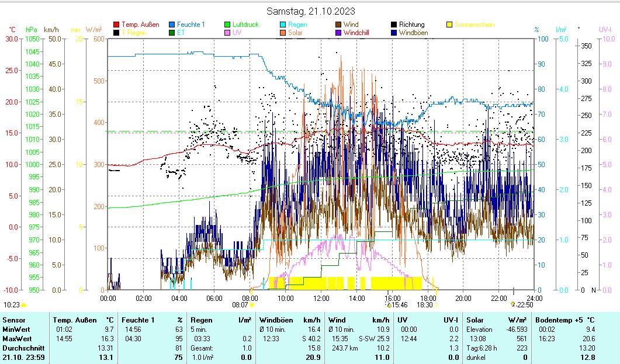Click the orange Solar legend square
Screen dimensions: 620x364
click(283, 33)
